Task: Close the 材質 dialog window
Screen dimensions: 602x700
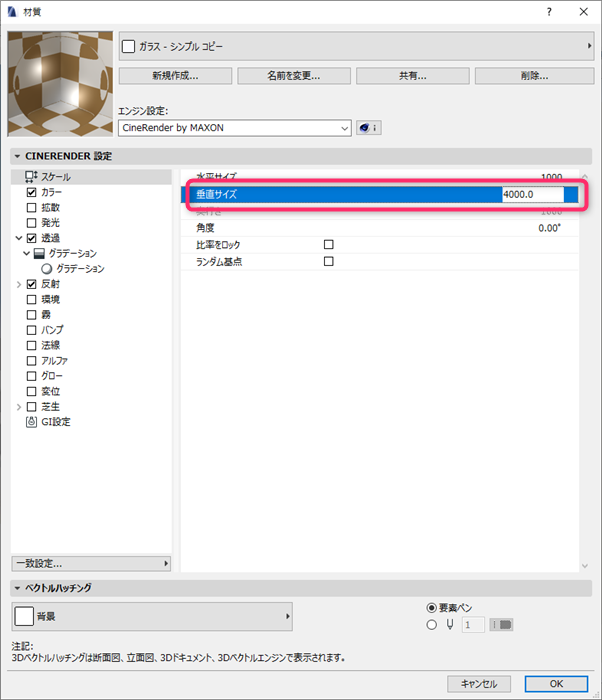Action: click(584, 12)
